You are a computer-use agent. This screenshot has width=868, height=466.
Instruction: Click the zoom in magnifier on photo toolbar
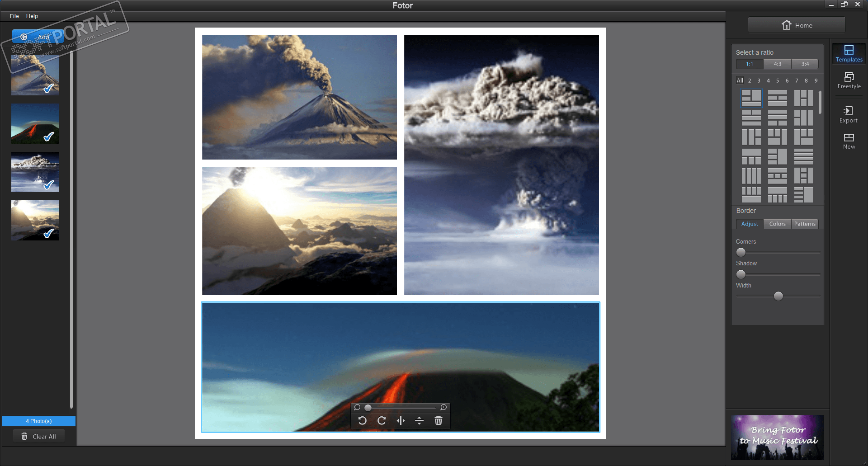coord(443,408)
